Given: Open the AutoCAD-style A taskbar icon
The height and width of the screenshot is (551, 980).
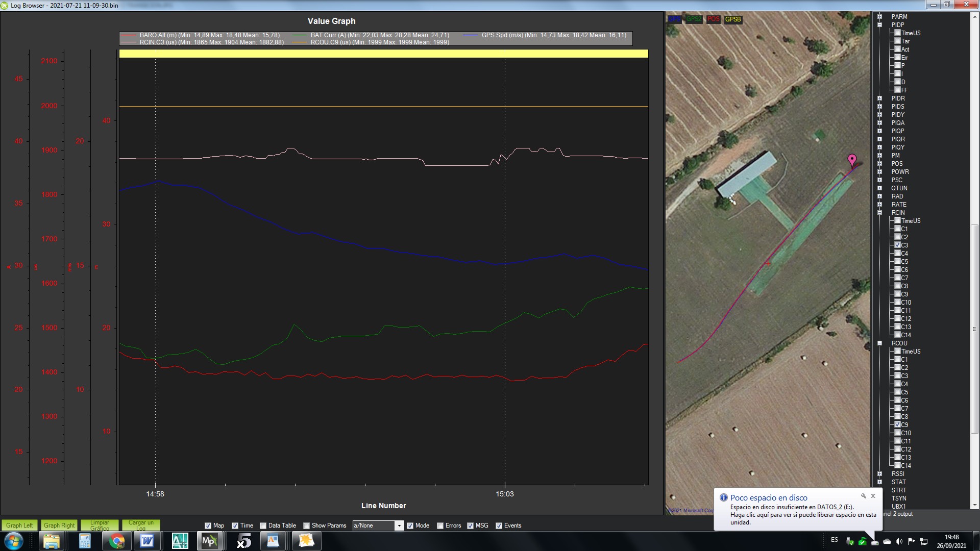Looking at the screenshot, I should tap(180, 541).
